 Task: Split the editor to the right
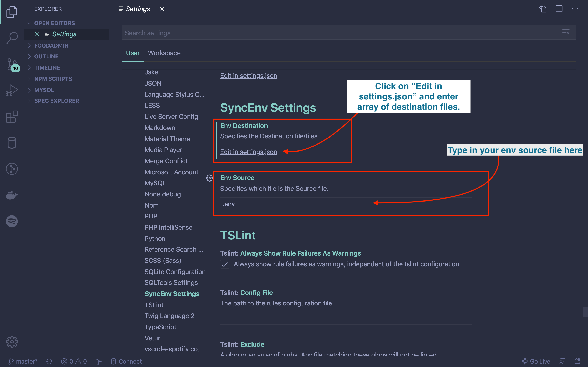559,9
